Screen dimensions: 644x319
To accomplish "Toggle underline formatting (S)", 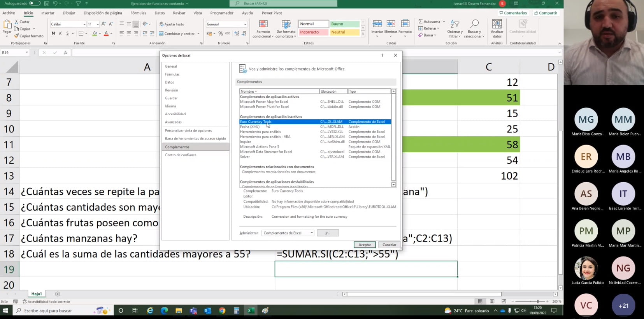I will 67,33.
